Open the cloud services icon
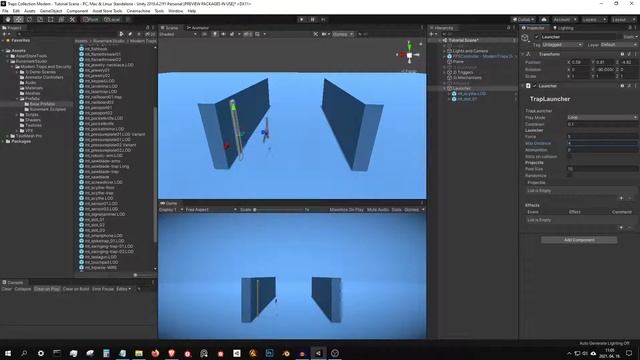Viewport: 640px width, 360px height. click(x=544, y=20)
